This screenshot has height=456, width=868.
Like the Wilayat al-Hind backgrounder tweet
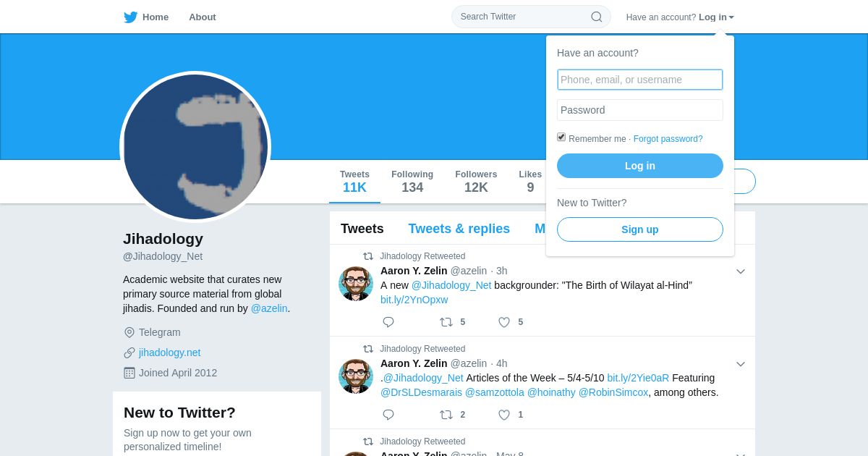pyautogui.click(x=504, y=322)
